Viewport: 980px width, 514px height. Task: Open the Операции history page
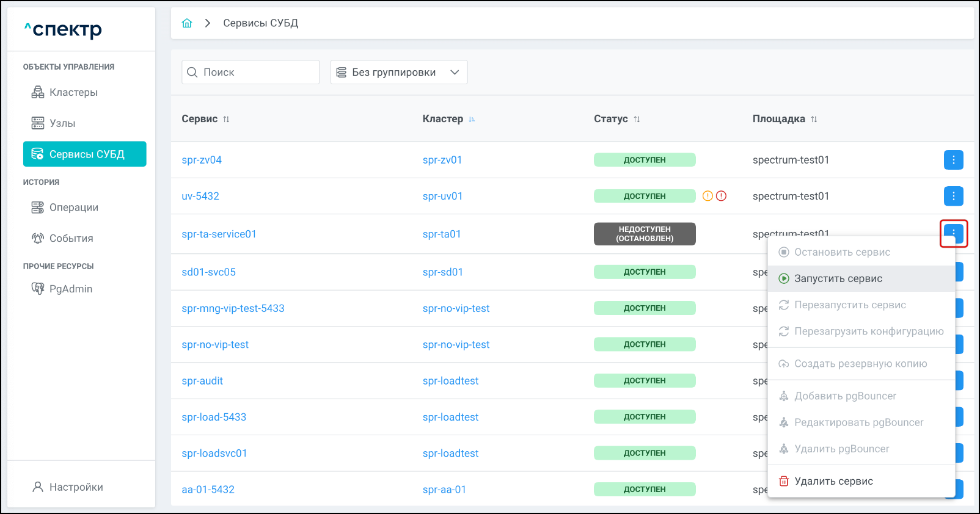[73, 208]
